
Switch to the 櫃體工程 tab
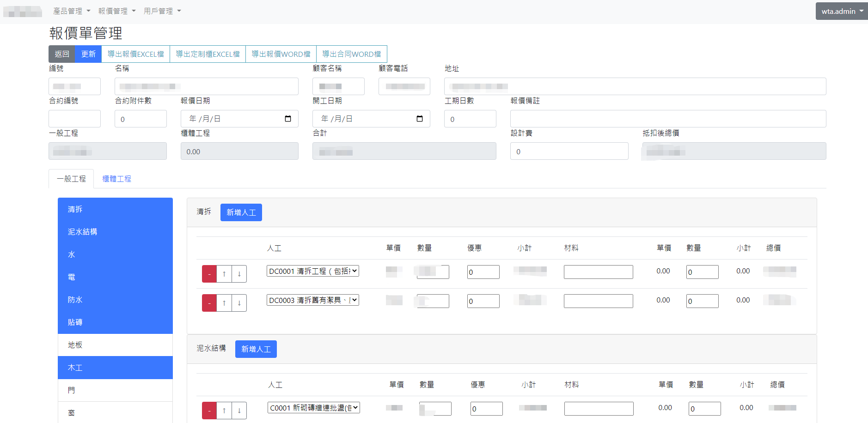[x=116, y=179]
